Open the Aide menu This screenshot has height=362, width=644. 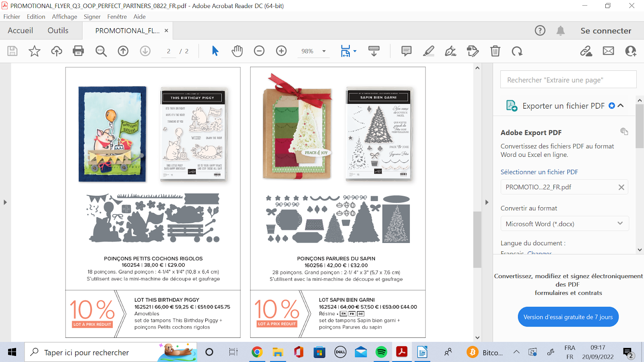coord(140,16)
